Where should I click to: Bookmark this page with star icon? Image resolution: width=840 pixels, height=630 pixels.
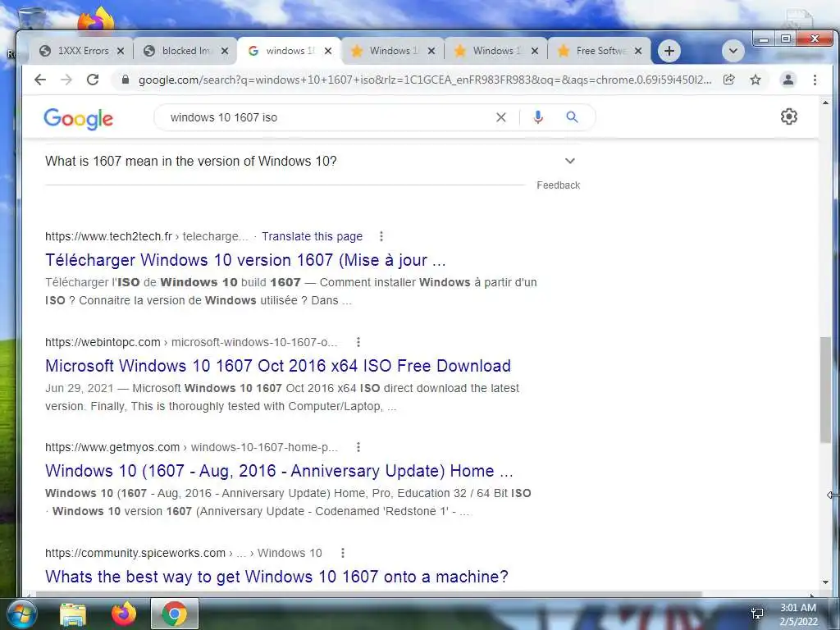coord(756,80)
